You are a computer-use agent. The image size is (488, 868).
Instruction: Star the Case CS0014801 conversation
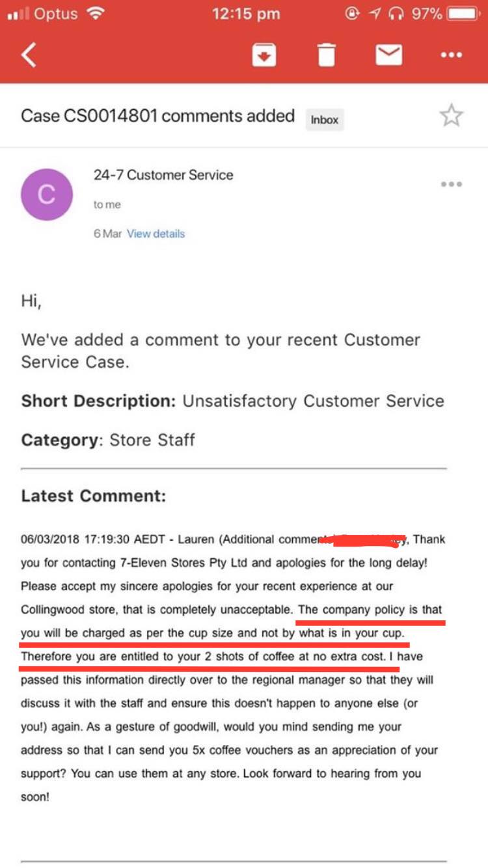[451, 116]
